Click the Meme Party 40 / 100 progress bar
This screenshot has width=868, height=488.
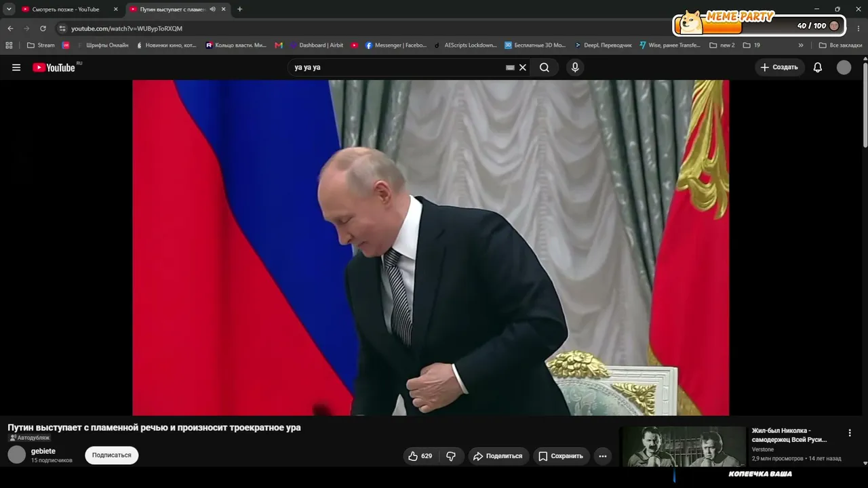click(759, 26)
